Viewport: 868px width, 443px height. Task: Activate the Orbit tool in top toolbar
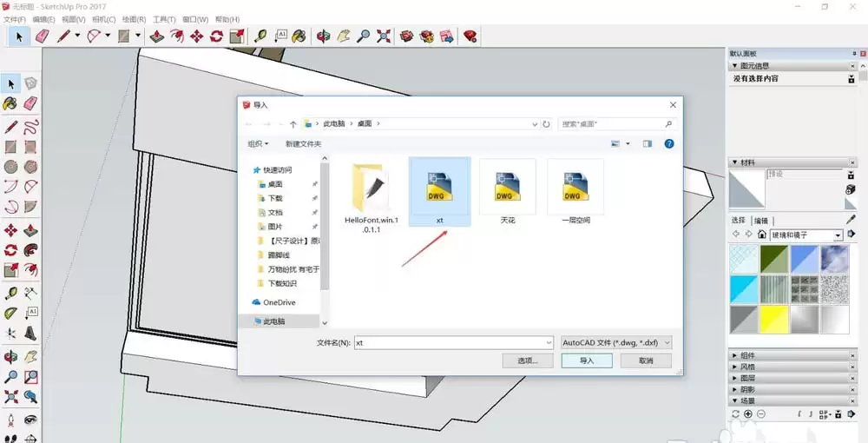[x=323, y=36]
